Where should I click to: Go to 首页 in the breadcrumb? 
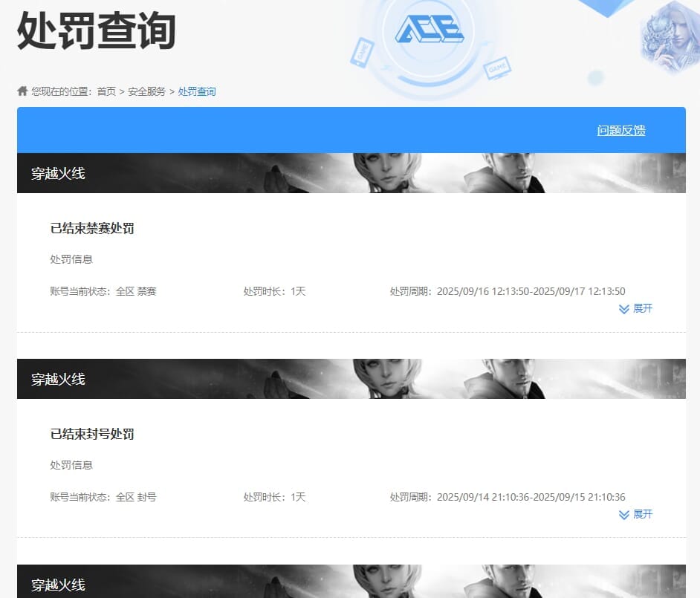pyautogui.click(x=106, y=91)
